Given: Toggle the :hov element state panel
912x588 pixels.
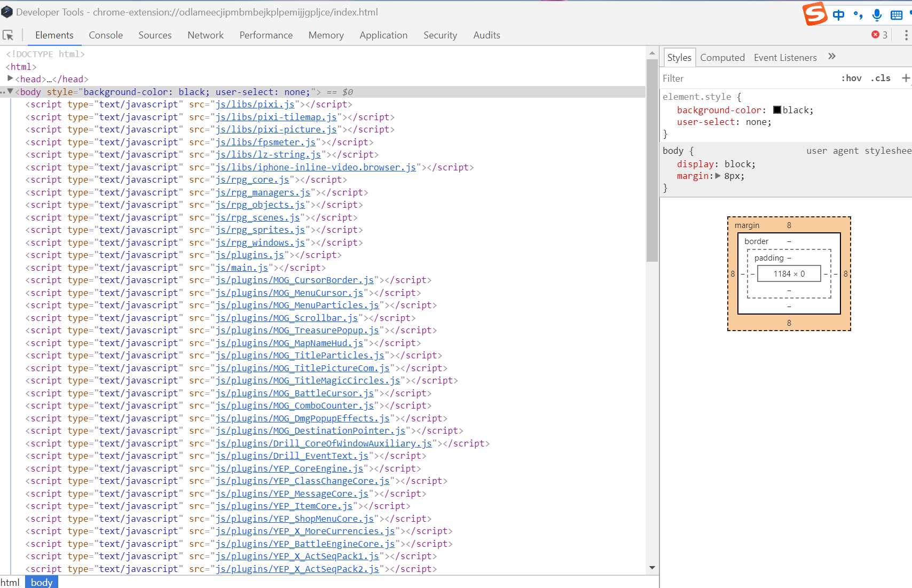Looking at the screenshot, I should click(x=851, y=78).
